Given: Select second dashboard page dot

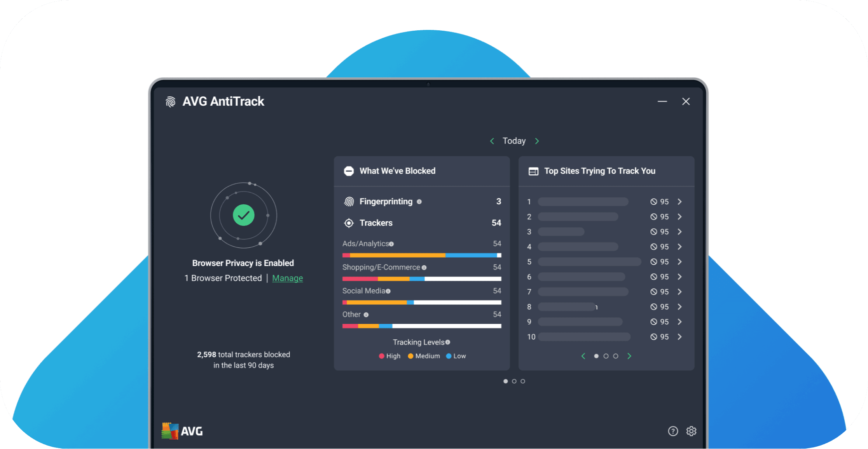Looking at the screenshot, I should tap(514, 381).
